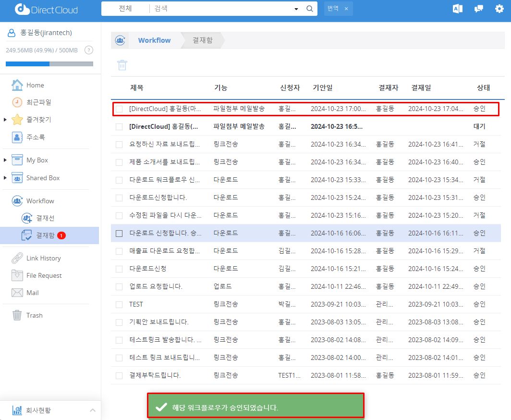Click the storage usage progress bar
511x420 pixels.
click(x=49, y=63)
